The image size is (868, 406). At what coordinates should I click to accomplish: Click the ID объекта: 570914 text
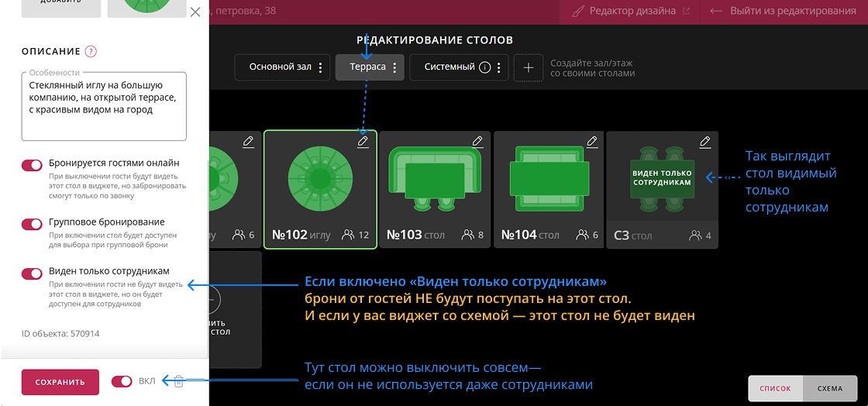[x=60, y=333]
